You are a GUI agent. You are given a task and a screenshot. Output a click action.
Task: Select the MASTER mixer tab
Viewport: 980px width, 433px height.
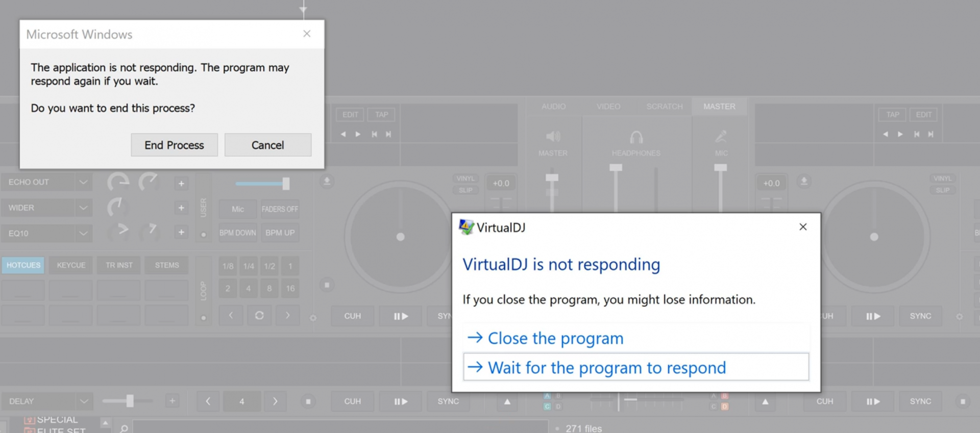pos(719,107)
